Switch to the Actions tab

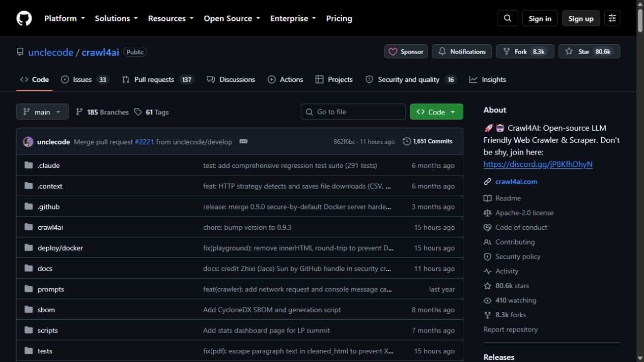click(286, 79)
